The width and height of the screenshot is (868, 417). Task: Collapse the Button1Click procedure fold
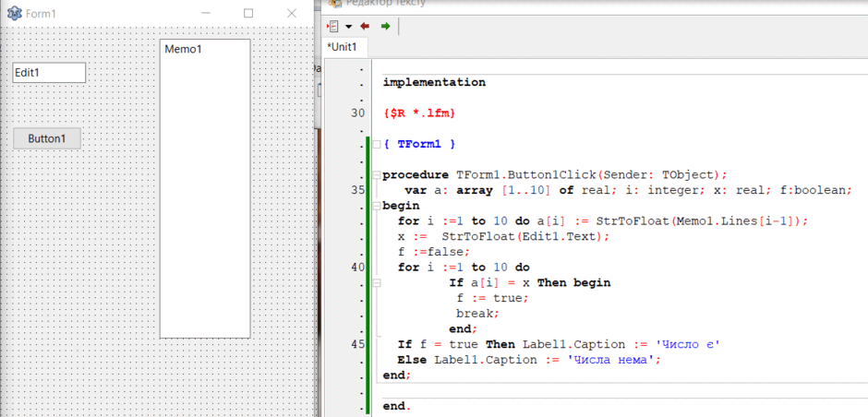pos(377,175)
